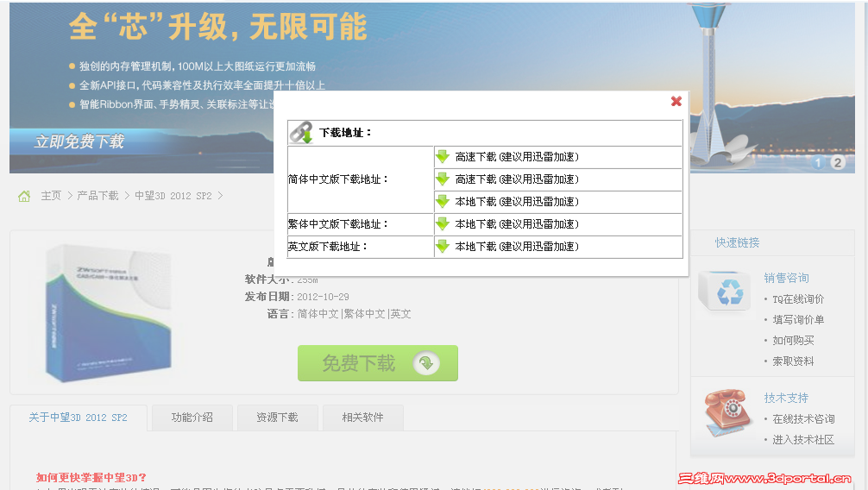Open 在线技术咨询 link
Screen dimensions: 868x490
point(803,419)
